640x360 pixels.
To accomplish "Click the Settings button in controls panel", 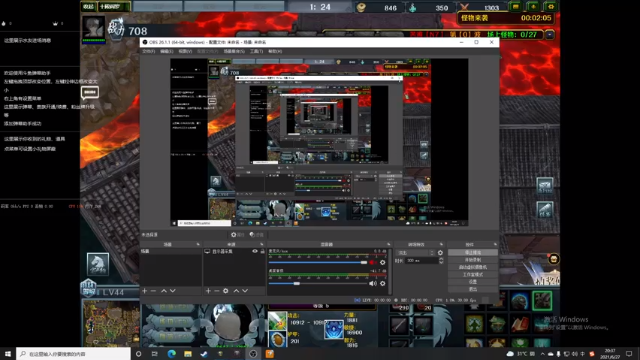I will pos(473,282).
